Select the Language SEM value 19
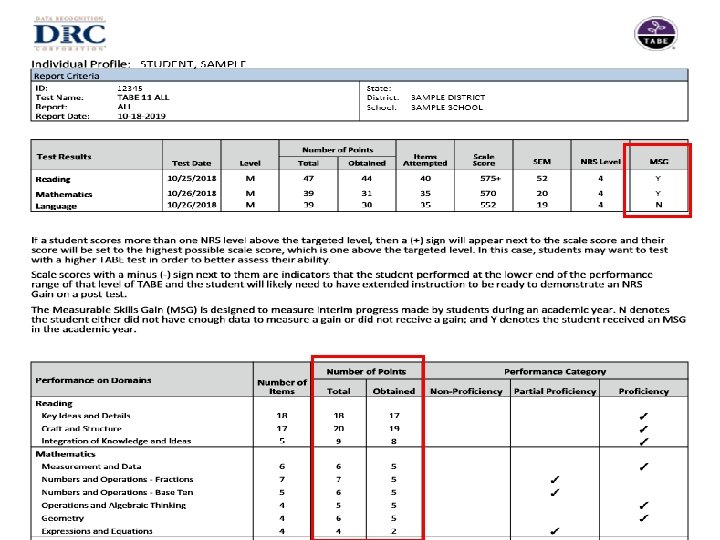The width and height of the screenshot is (720, 540). tap(542, 205)
